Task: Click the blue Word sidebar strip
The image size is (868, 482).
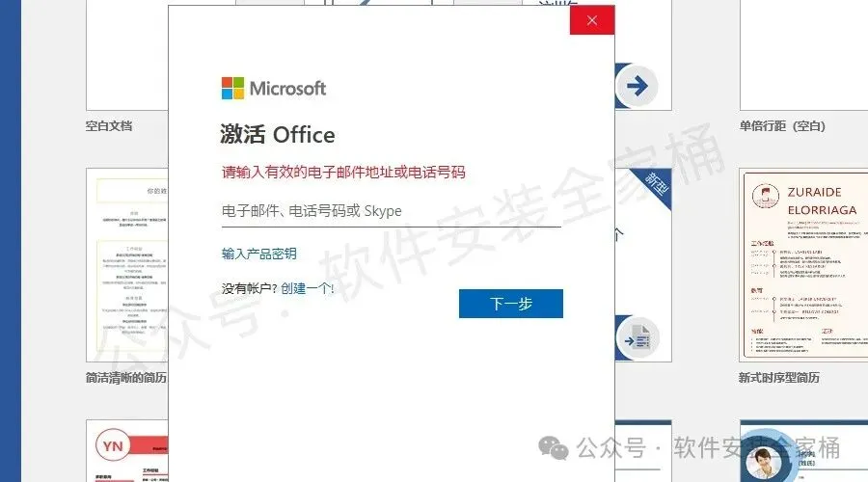Action: (x=11, y=241)
